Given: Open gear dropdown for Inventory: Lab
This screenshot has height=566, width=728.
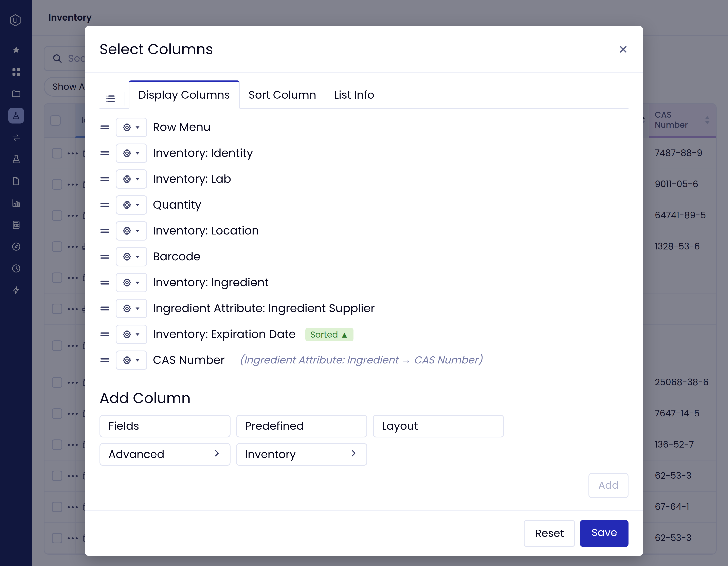Looking at the screenshot, I should [131, 179].
